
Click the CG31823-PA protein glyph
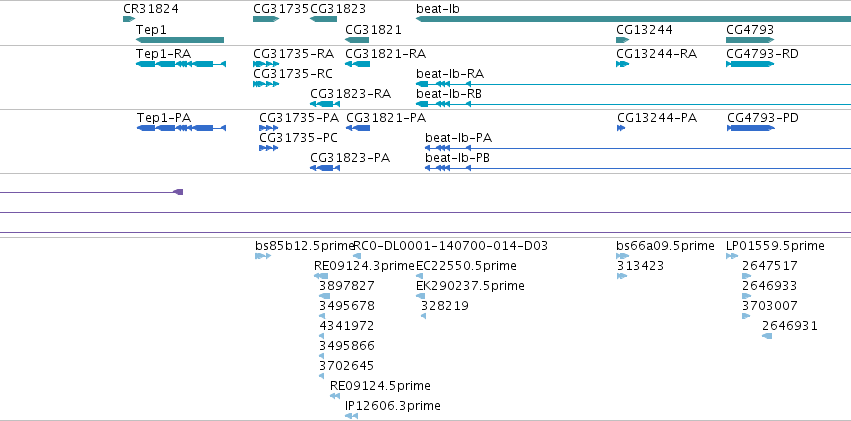point(325,168)
